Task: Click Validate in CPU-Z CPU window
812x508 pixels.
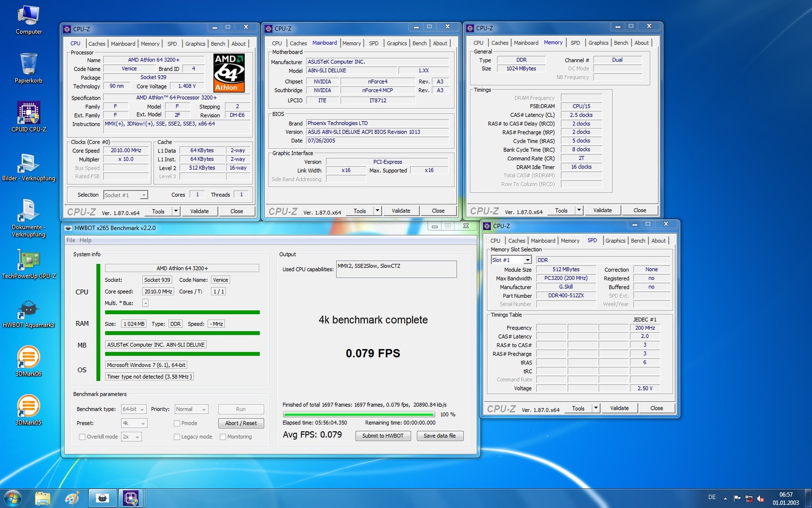Action: click(200, 211)
